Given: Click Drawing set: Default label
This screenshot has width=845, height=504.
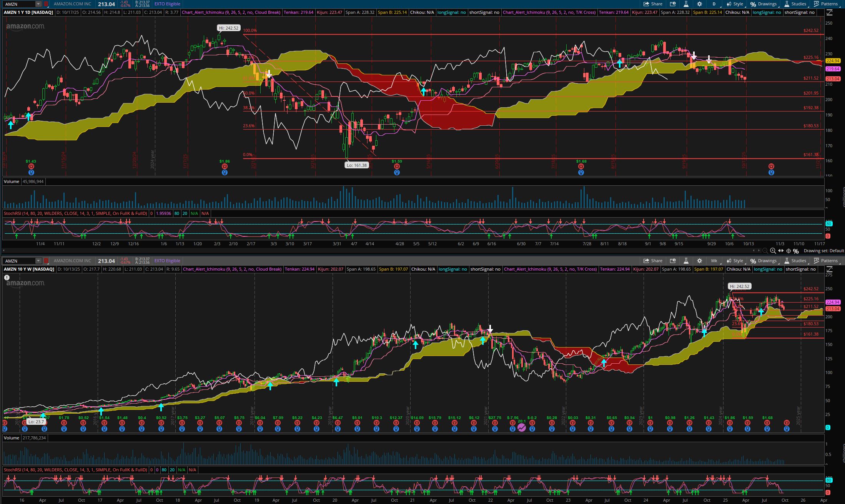Looking at the screenshot, I should coord(823,251).
